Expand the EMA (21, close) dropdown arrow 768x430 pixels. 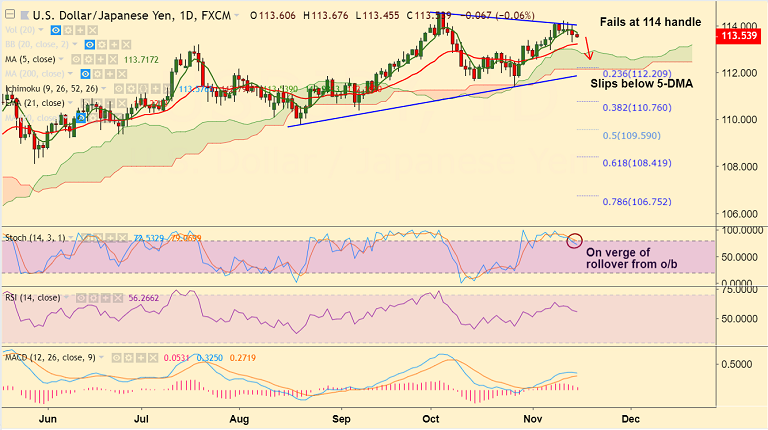70,102
